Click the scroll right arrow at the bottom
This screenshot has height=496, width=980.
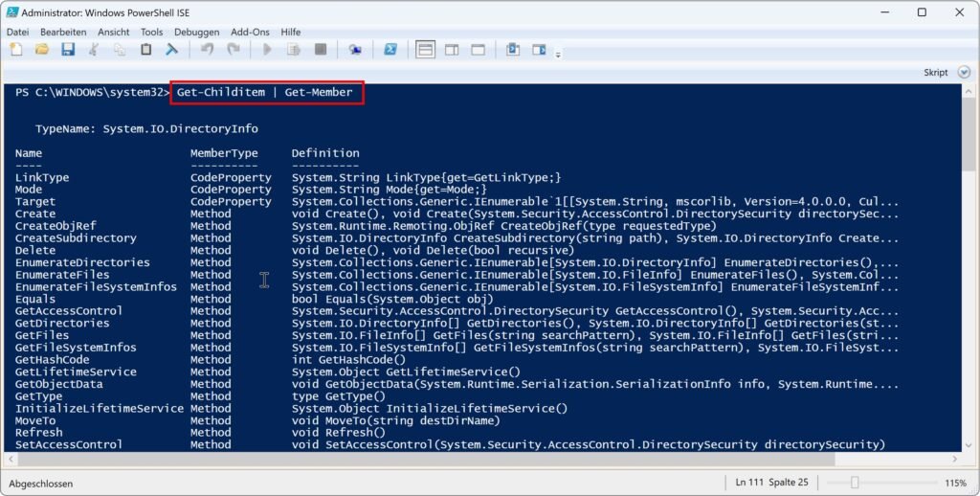pos(954,459)
